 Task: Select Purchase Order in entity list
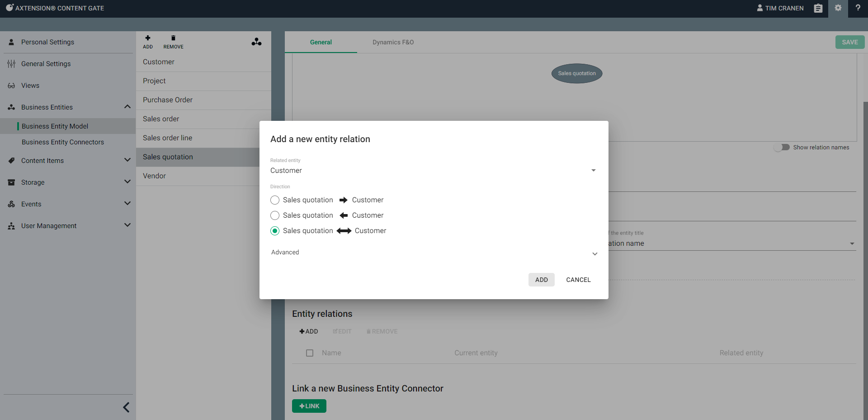(x=168, y=100)
